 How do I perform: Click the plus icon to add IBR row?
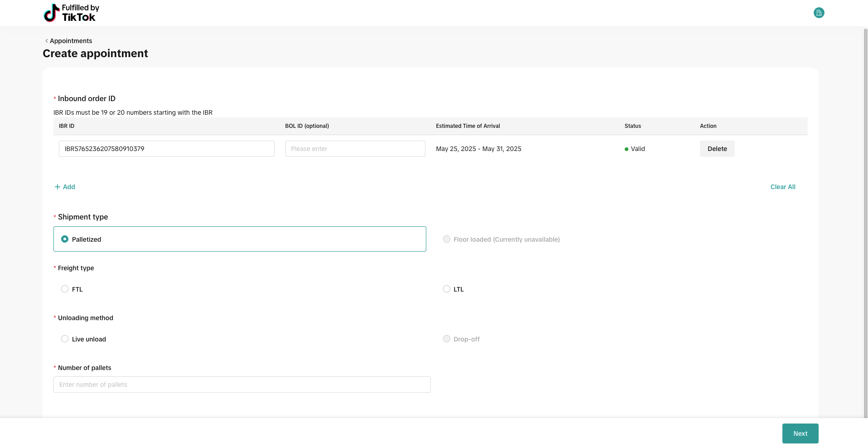58,187
